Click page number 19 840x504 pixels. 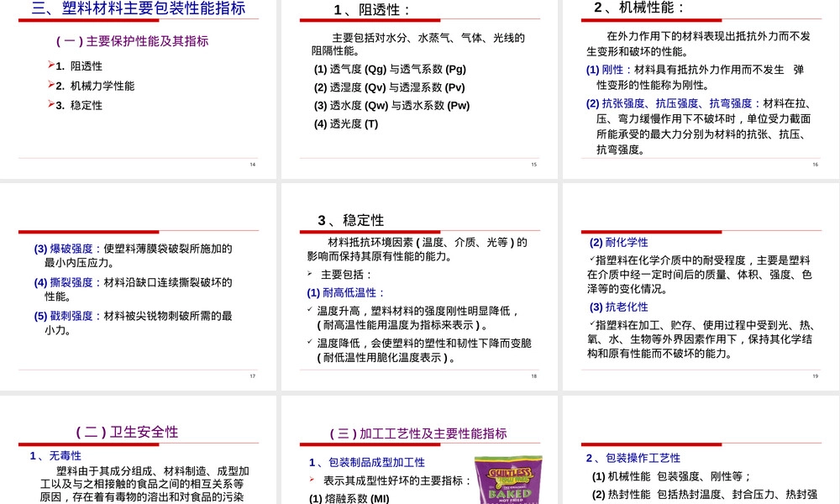point(816,376)
